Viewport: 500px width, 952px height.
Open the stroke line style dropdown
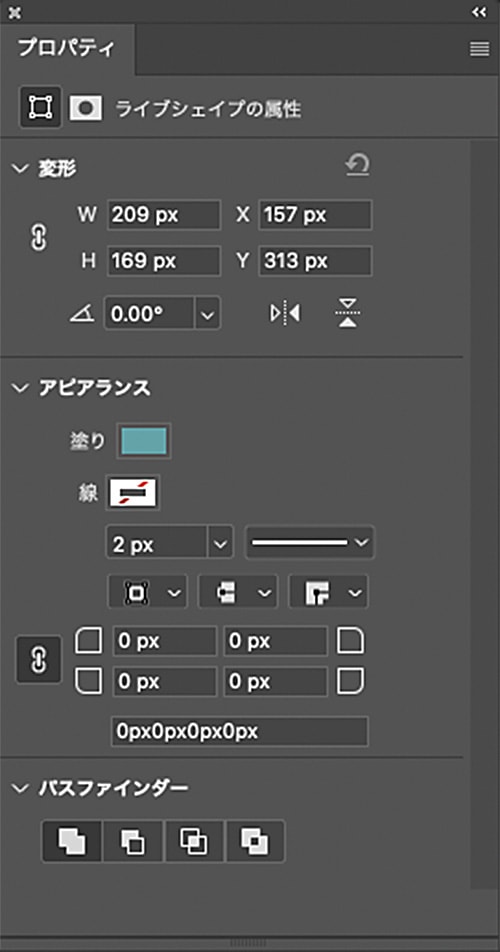click(309, 542)
